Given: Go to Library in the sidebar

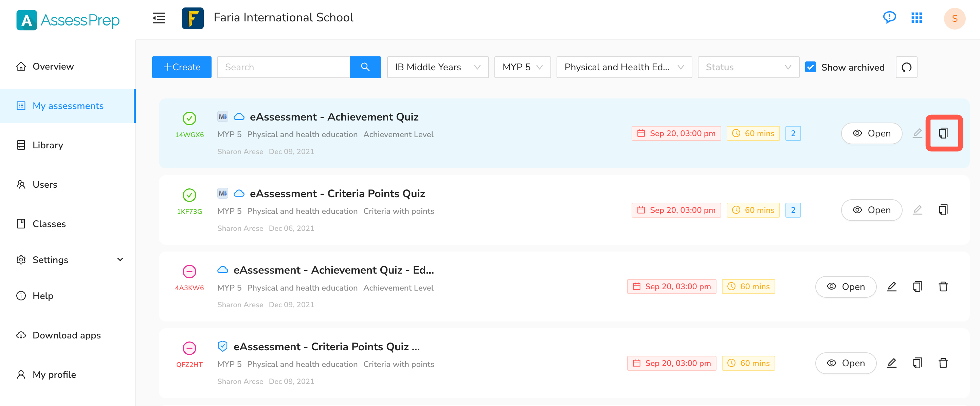Looking at the screenshot, I should (x=48, y=145).
